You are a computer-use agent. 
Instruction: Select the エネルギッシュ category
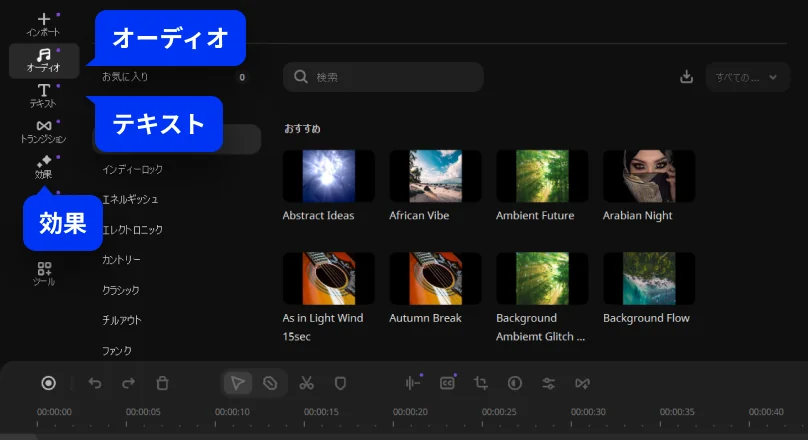(x=130, y=199)
